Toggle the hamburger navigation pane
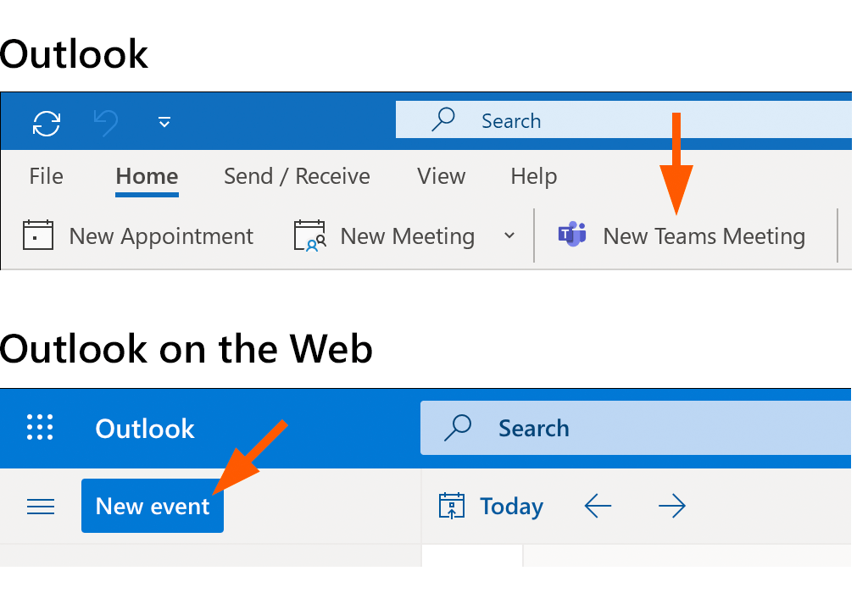The height and width of the screenshot is (593, 868). [41, 507]
